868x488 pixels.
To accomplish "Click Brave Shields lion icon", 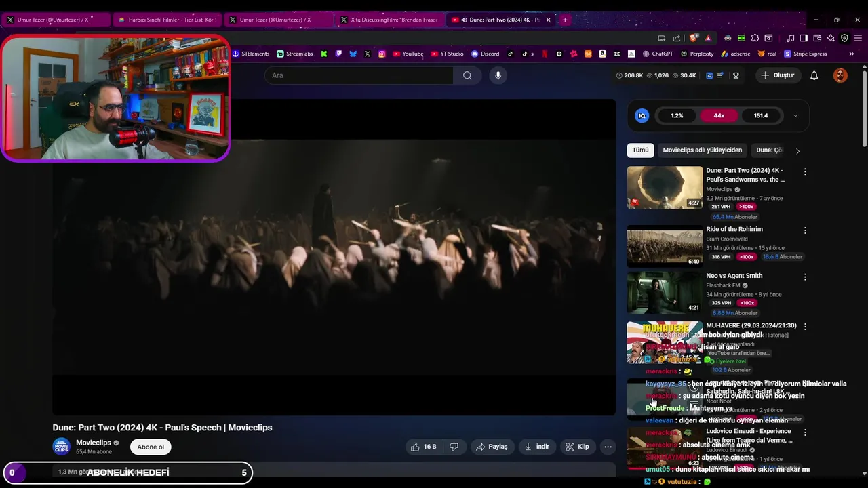I will [694, 38].
